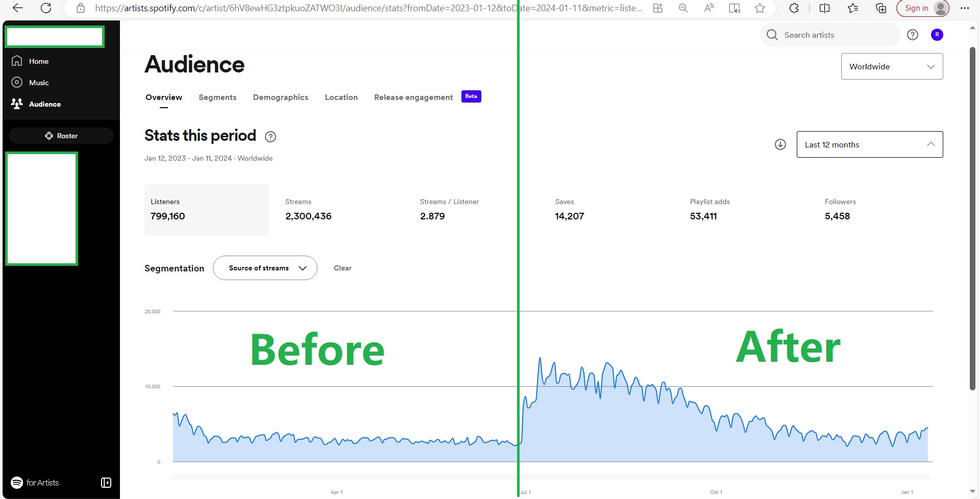980x499 pixels.
Task: Open help icon beside Stats this period
Action: (x=271, y=137)
